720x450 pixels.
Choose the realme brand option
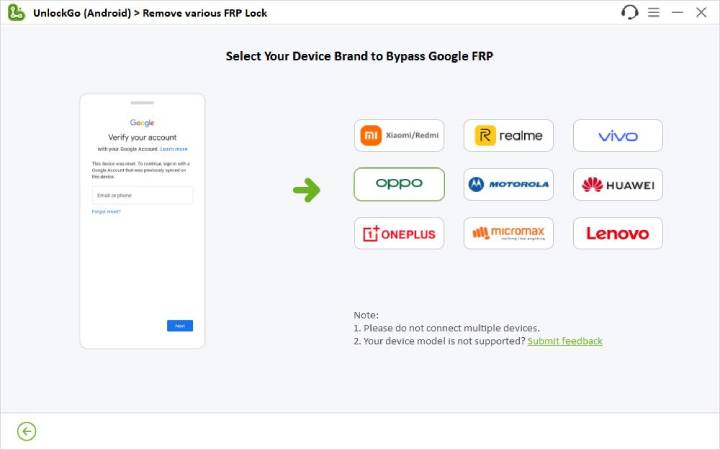508,135
